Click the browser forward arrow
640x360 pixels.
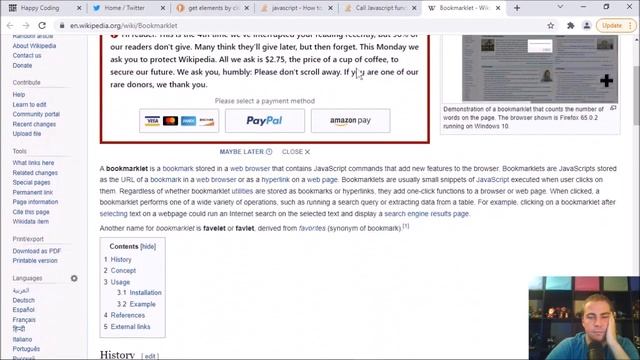pyautogui.click(x=26, y=25)
